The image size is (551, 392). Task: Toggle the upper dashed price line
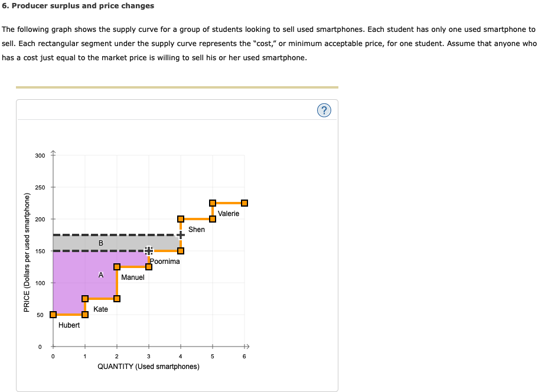[x=106, y=234]
